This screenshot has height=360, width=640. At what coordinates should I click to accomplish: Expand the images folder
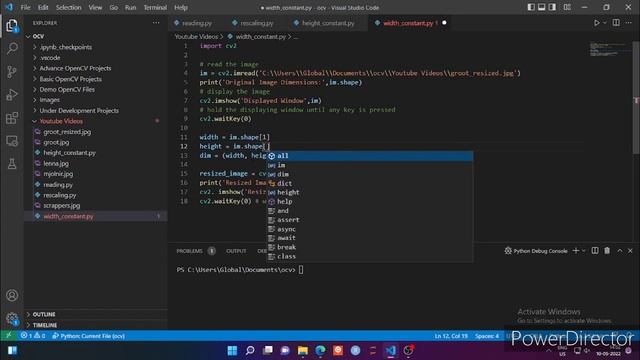50,100
